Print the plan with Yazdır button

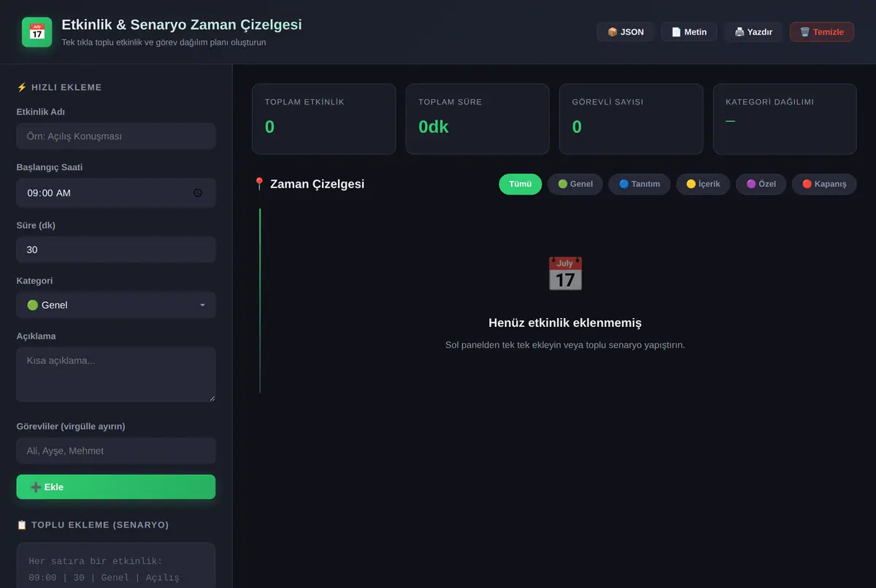tap(753, 32)
